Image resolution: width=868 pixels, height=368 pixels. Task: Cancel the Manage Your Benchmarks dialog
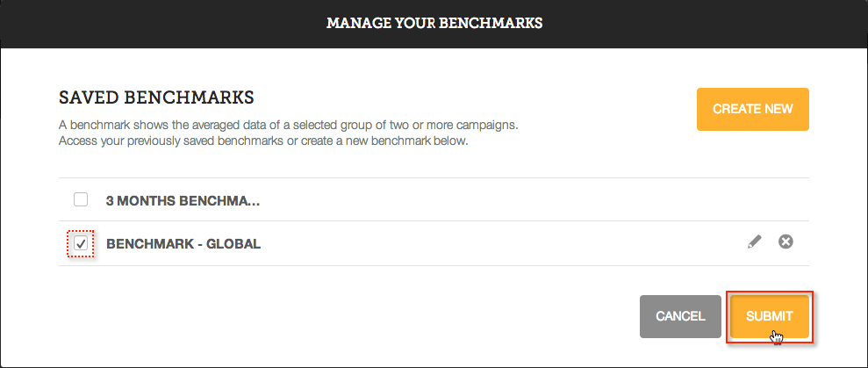click(680, 316)
